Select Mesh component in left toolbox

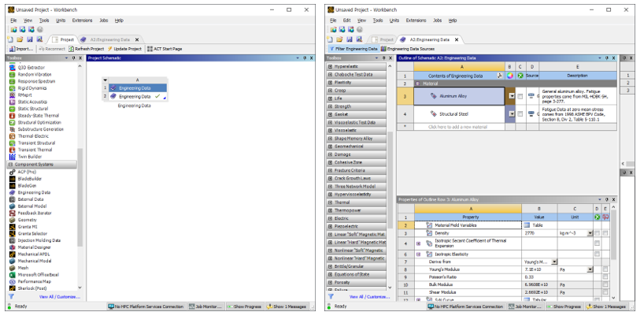pos(23,268)
